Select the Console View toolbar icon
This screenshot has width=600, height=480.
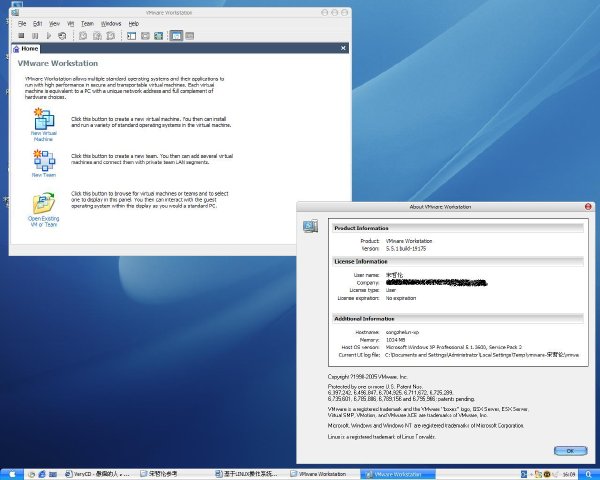[x=190, y=36]
